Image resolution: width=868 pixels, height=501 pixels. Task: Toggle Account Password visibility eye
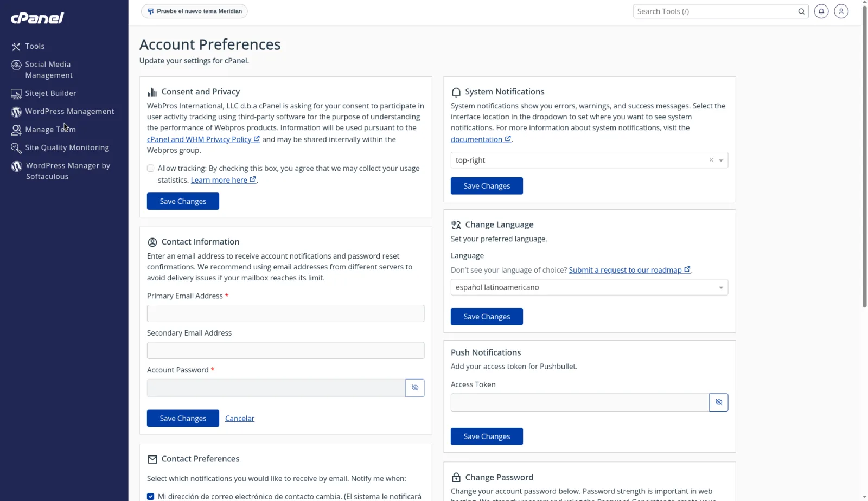tap(415, 388)
